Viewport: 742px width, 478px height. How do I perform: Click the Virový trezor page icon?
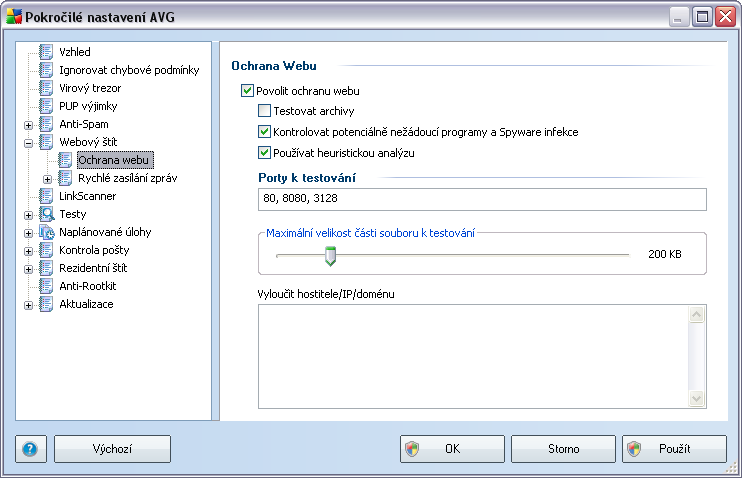pyautogui.click(x=46, y=88)
